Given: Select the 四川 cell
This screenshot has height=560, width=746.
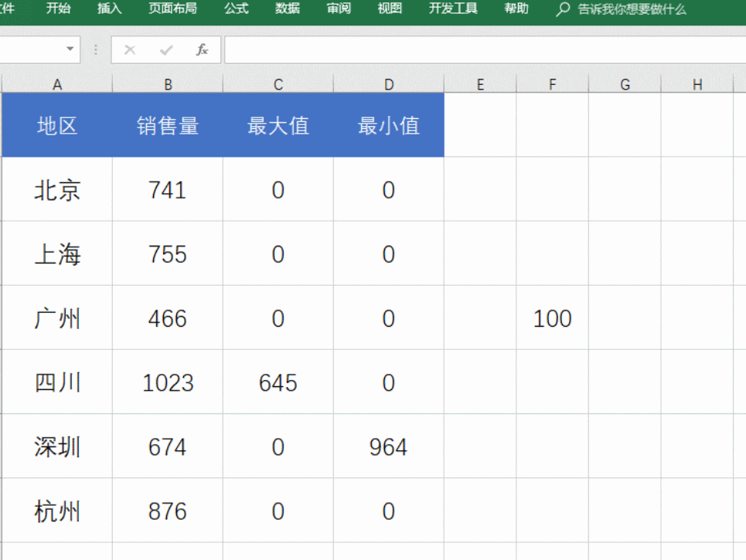Looking at the screenshot, I should 57,382.
